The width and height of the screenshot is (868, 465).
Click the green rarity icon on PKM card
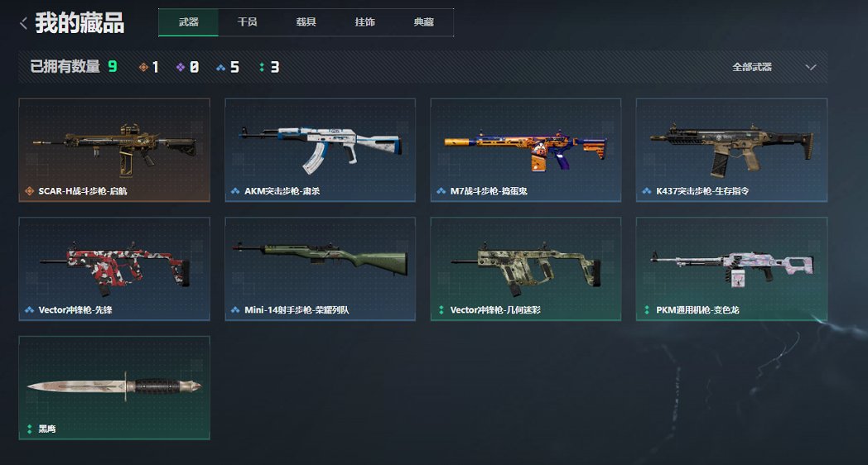(x=647, y=310)
